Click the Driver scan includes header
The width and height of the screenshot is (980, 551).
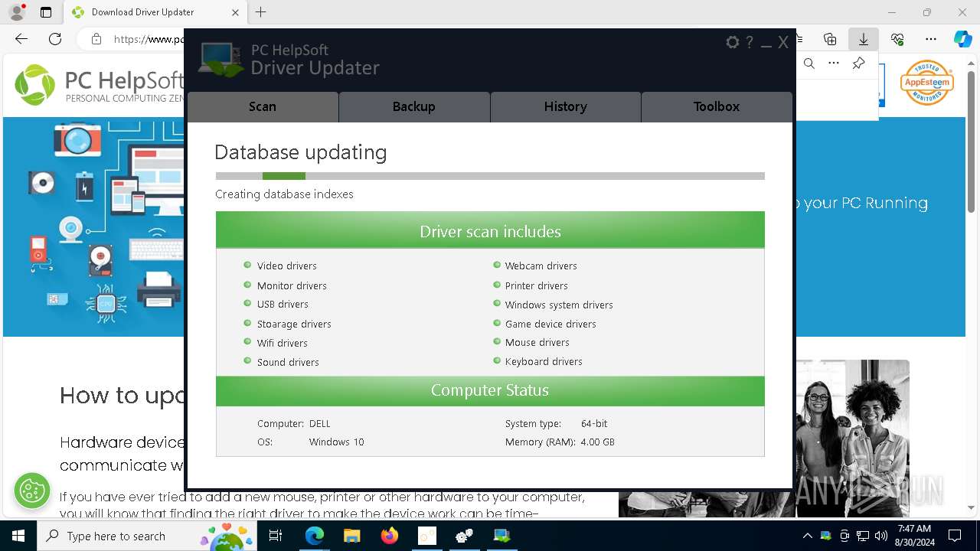click(490, 230)
